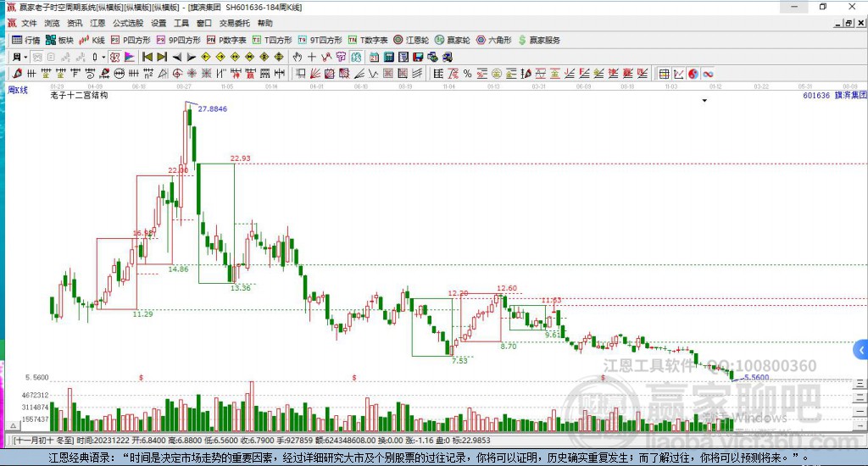Viewport: 868px width, 466px height.
Task: Click the first yellow diamond left-arrow icon
Action: [x=206, y=57]
